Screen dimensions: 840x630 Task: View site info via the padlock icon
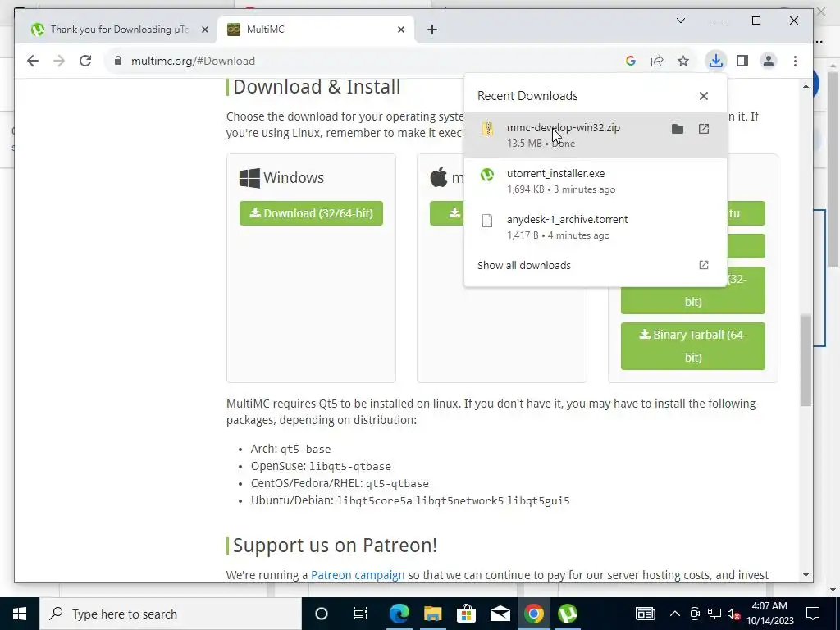(x=118, y=61)
